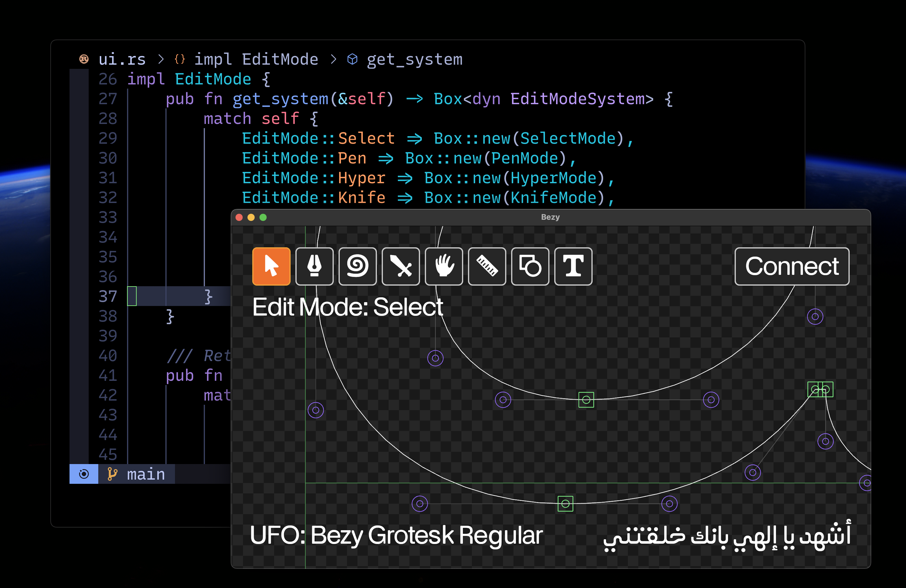Click line number 37 in editor gutter
Screen dimensions: 906x588
pos(108,297)
